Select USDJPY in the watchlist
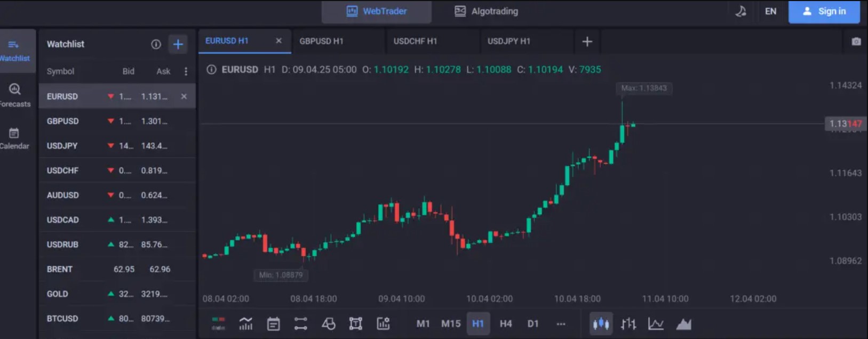This screenshot has width=868, height=339. coord(117,146)
